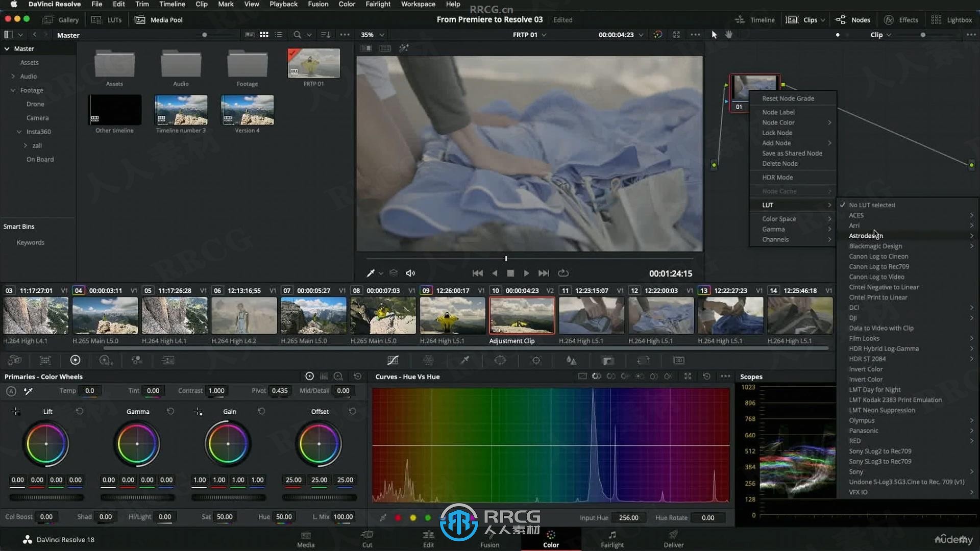Click the qualifier eyedropper tool under viewer
The height and width of the screenshot is (551, 980).
tap(371, 273)
